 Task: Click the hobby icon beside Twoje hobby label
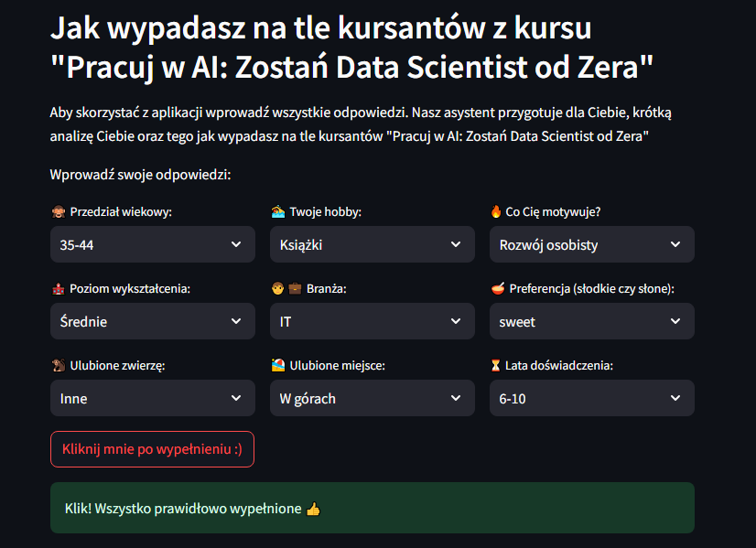click(x=278, y=210)
